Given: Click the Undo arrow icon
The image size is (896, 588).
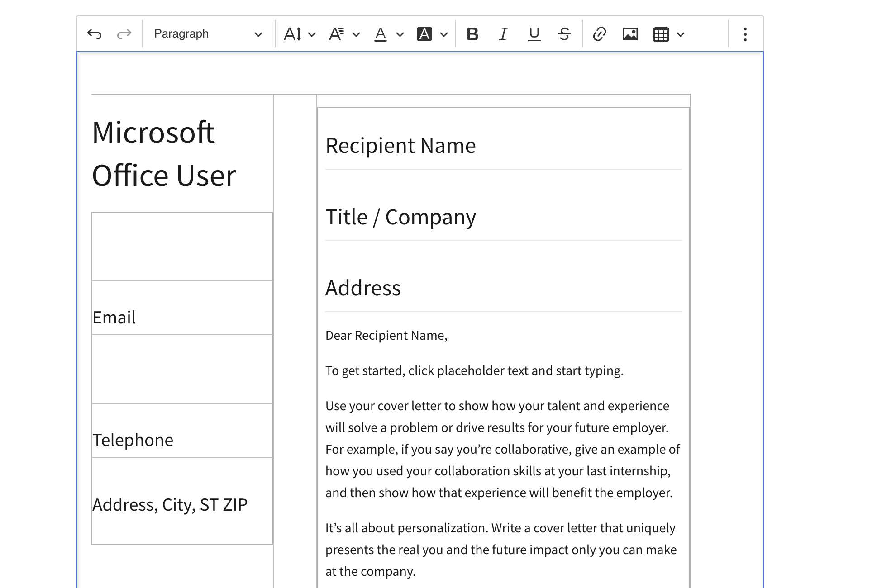Looking at the screenshot, I should 94,34.
